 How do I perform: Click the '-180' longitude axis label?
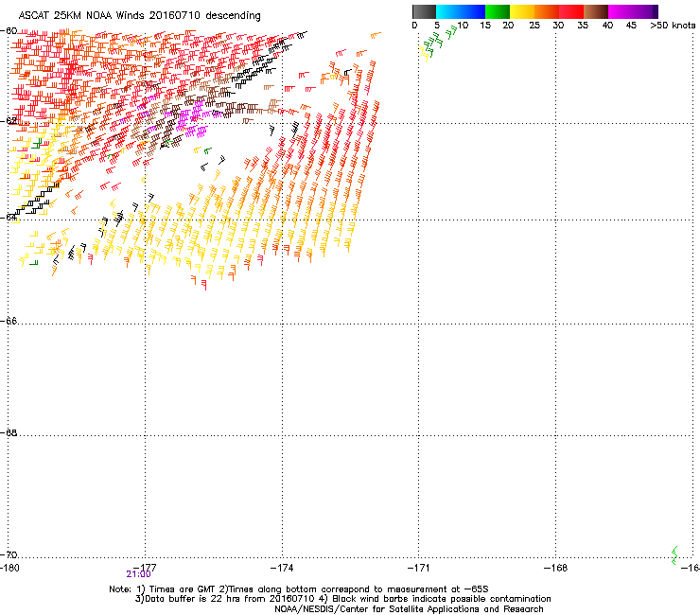[9, 568]
